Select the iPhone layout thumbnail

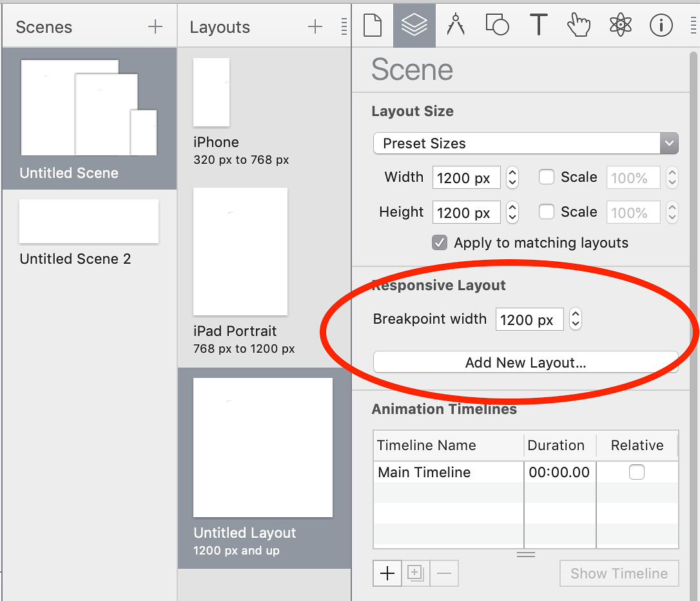point(211,92)
